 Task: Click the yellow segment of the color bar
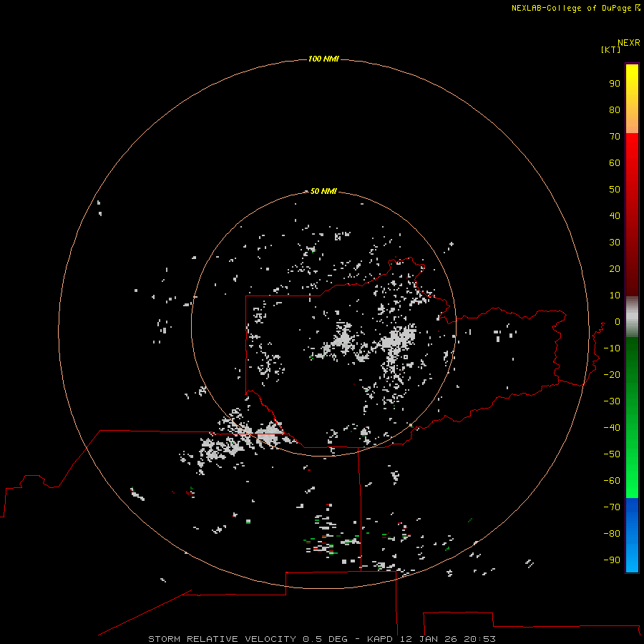pos(632,99)
